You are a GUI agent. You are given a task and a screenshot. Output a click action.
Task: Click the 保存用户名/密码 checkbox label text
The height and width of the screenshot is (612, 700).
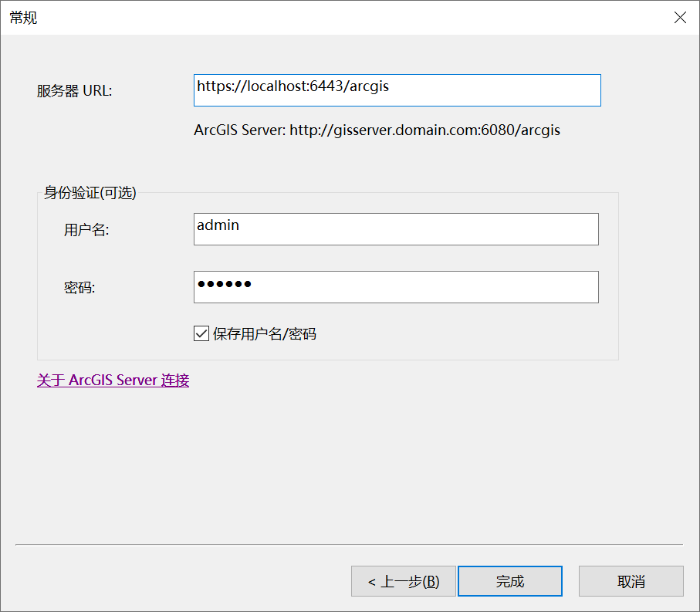[x=264, y=334]
